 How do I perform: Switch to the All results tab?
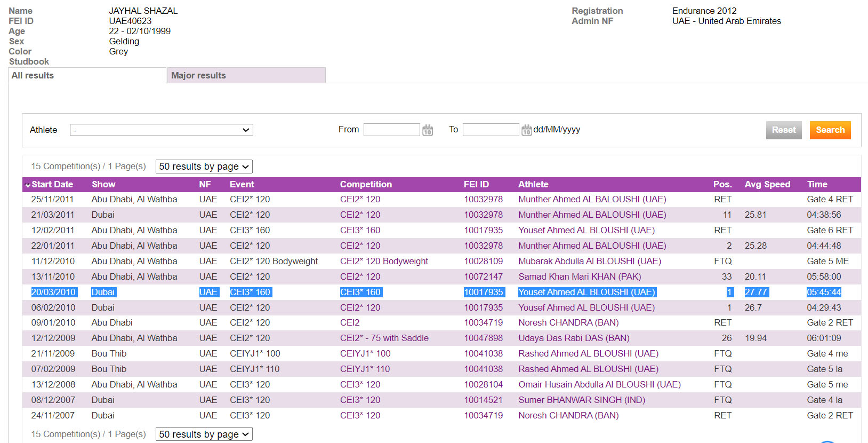[x=87, y=75]
